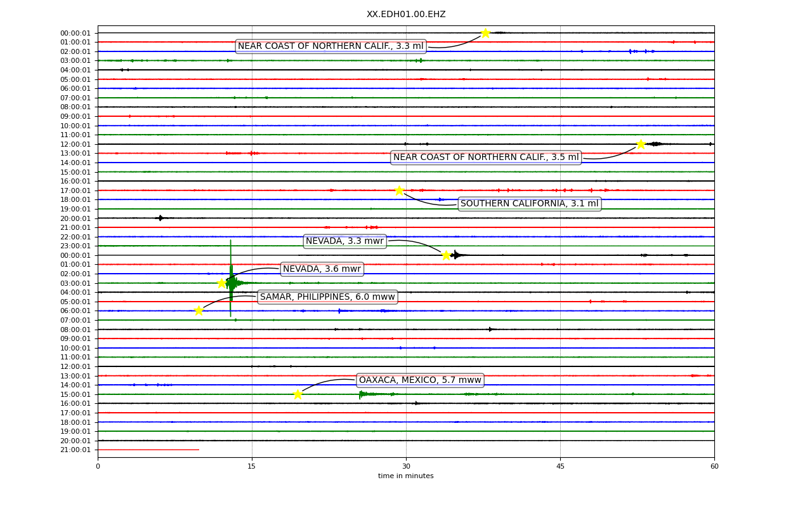Select the SAMAR, PHILIPPINES, 6.0 mww annotation
Screen dimensions: 812x508
click(327, 297)
